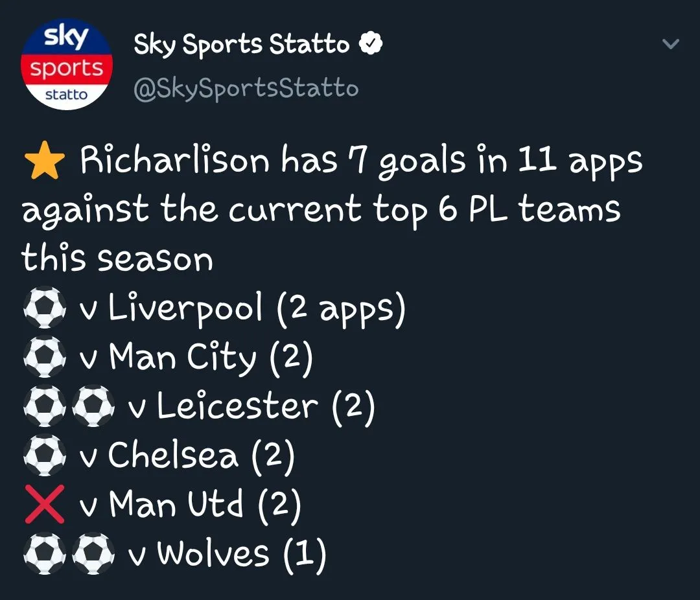700x600 pixels.
Task: Click the first football icon beside Wolves
Action: (44, 554)
